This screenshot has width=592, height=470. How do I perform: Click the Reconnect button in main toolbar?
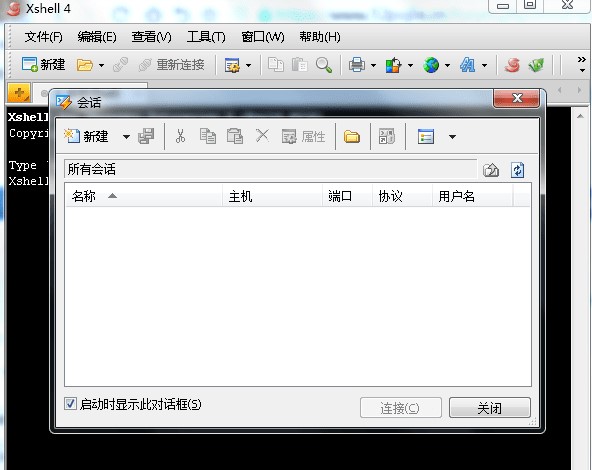coord(171,65)
